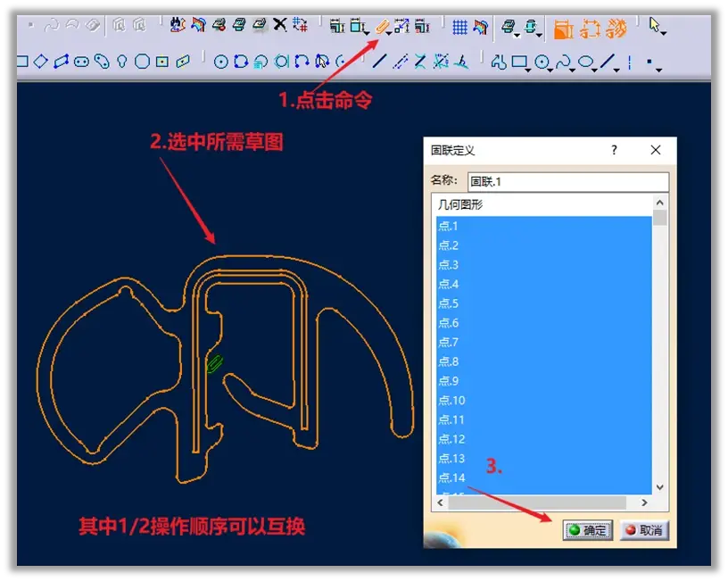Toggle the orange Geometrical Constraints button
728x581 pixels.
(x=591, y=29)
